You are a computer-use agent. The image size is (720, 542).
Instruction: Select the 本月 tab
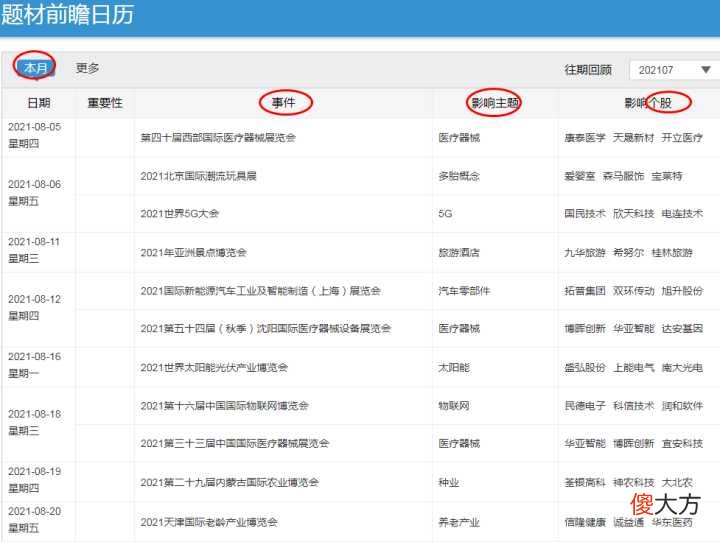tap(35, 68)
